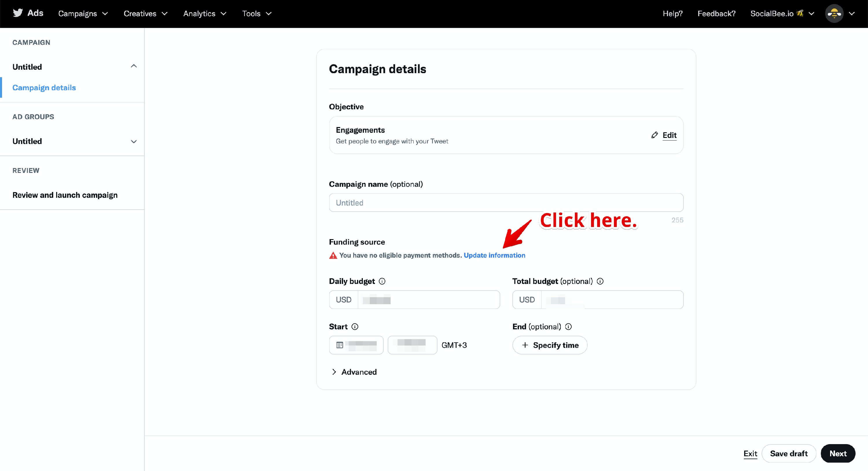The height and width of the screenshot is (471, 868).
Task: Edit the Engagements objective
Action: pyautogui.click(x=669, y=135)
